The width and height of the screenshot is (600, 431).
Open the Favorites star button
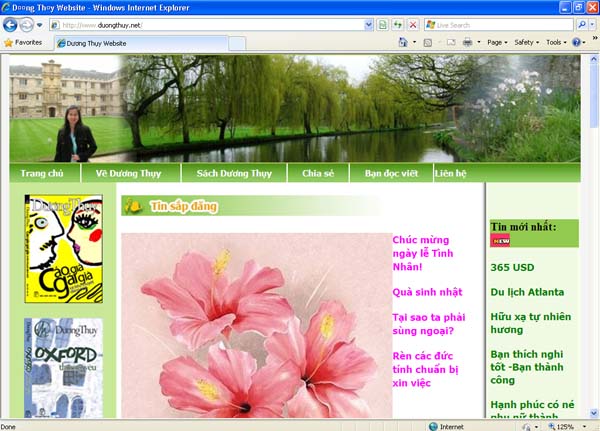24,43
